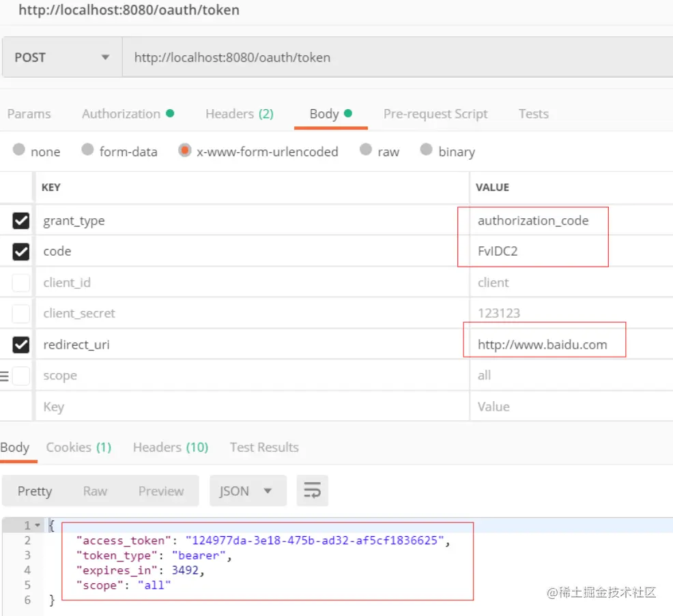The height and width of the screenshot is (616, 673).
Task: Switch response view to Pretty
Action: click(x=35, y=491)
